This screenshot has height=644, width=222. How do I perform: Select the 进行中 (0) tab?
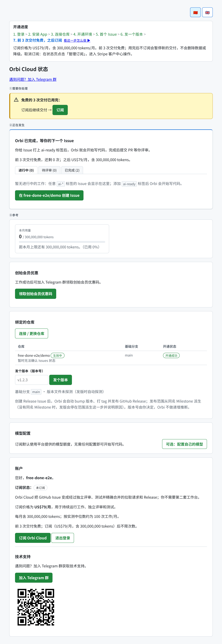pyautogui.click(x=26, y=170)
